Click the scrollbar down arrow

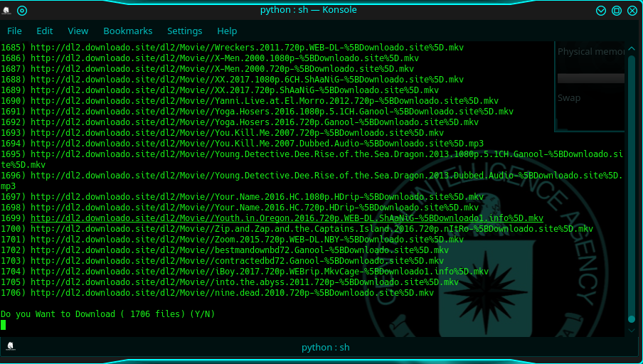click(x=632, y=331)
